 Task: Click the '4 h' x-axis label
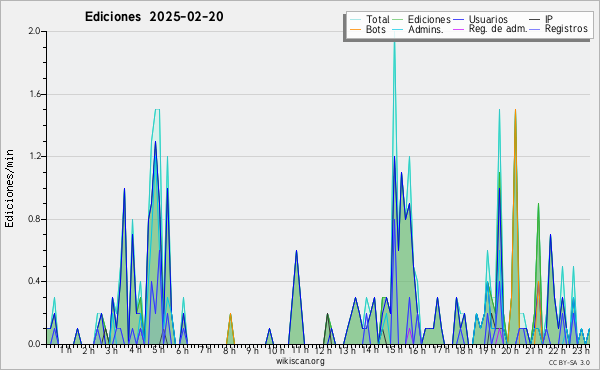[135, 350]
